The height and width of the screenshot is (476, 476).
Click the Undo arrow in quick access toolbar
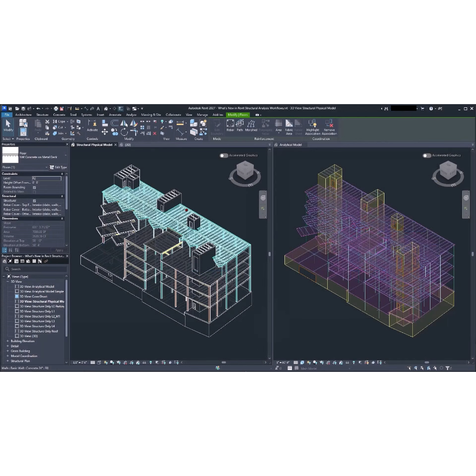point(38,108)
